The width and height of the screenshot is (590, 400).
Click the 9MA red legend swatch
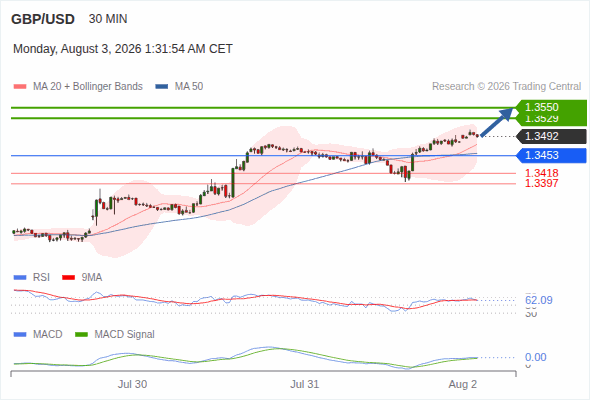pos(68,278)
